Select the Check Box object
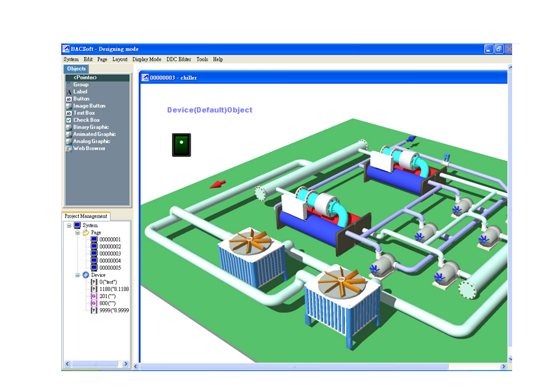The height and width of the screenshot is (390, 550). tap(86, 120)
